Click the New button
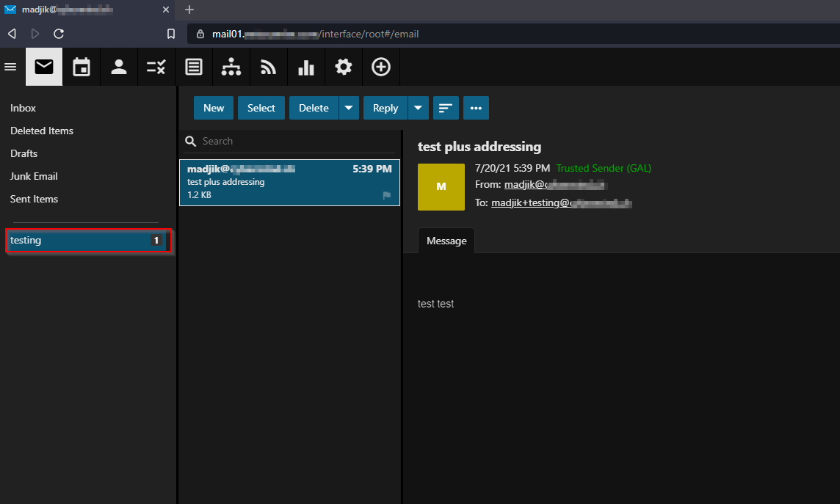This screenshot has width=840, height=504. coord(214,108)
